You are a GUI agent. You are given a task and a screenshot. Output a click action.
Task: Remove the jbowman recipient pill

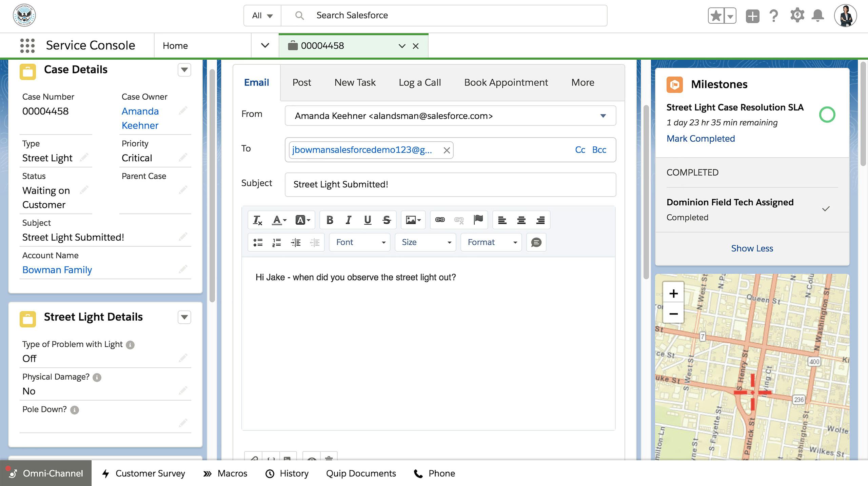[447, 150]
